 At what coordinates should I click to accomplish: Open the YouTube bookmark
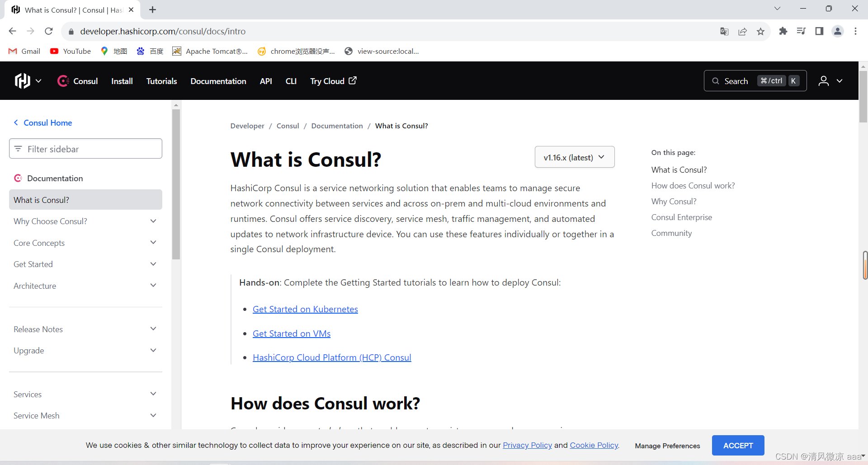pyautogui.click(x=71, y=51)
